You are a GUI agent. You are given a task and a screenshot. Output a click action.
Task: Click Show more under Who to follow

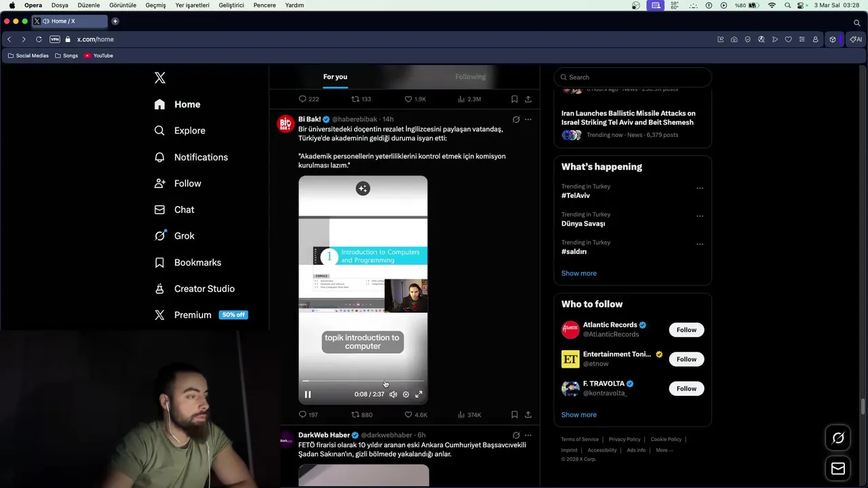579,415
